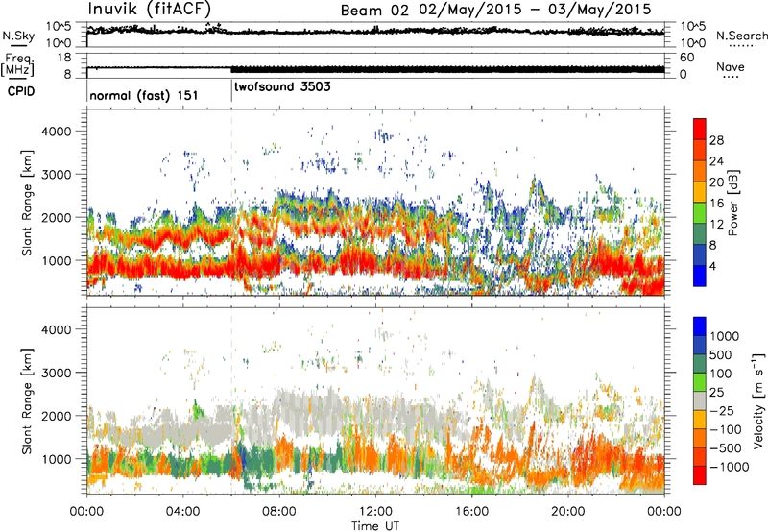Click the '08:00' time axis label
This screenshot has width=768, height=532.
(x=279, y=512)
